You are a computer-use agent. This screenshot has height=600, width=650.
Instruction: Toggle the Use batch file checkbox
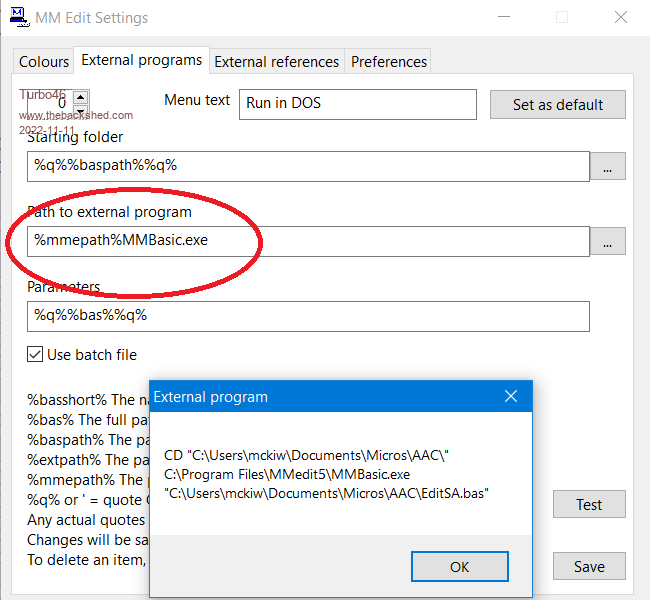click(x=36, y=354)
